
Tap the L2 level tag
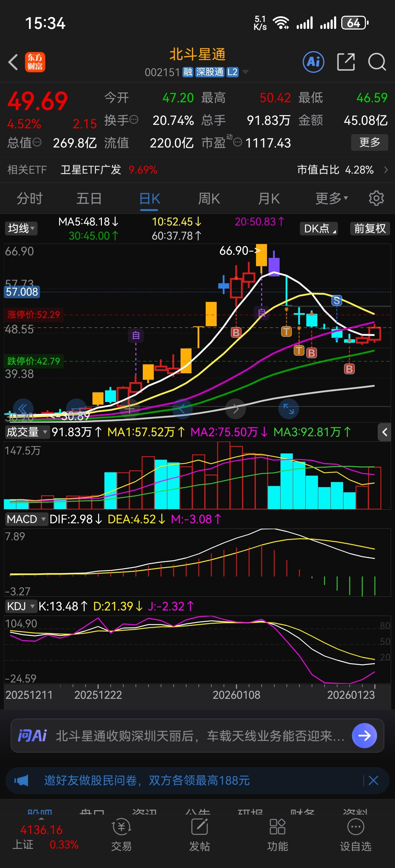click(232, 72)
